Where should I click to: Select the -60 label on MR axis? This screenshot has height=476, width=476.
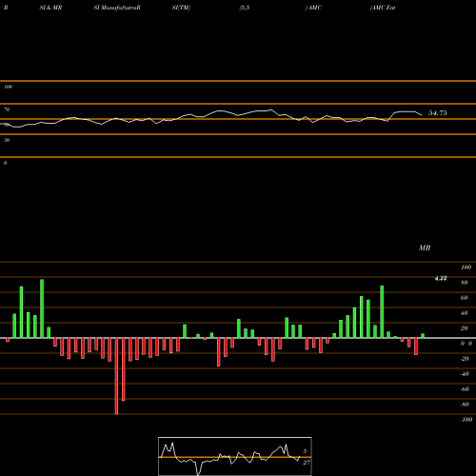click(465, 389)
